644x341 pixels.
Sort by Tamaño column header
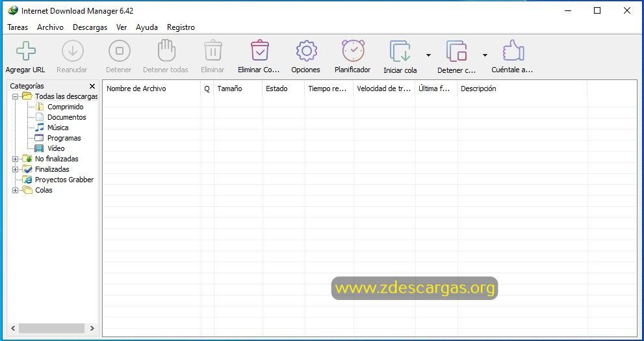click(238, 89)
